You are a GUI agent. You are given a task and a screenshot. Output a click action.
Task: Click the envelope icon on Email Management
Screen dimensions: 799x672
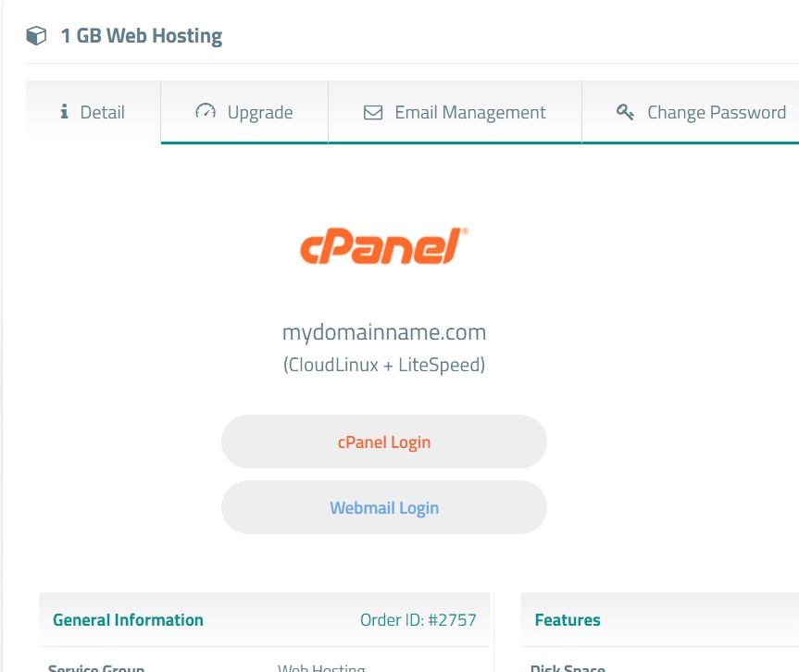point(373,112)
